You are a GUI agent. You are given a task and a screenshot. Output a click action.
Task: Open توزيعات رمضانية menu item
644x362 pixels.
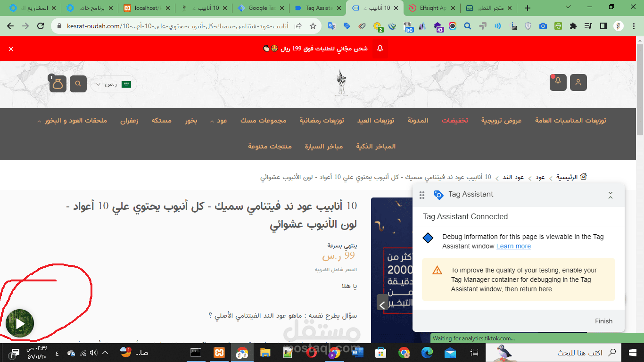(322, 121)
